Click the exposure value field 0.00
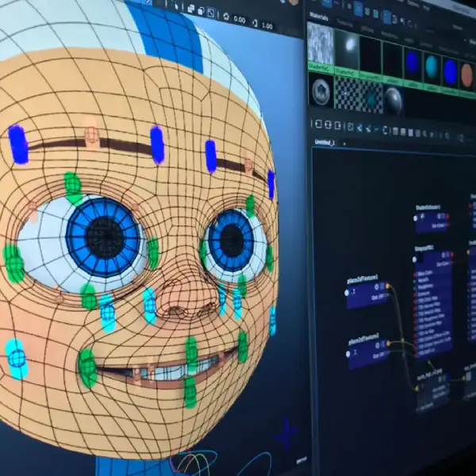 [240, 20]
